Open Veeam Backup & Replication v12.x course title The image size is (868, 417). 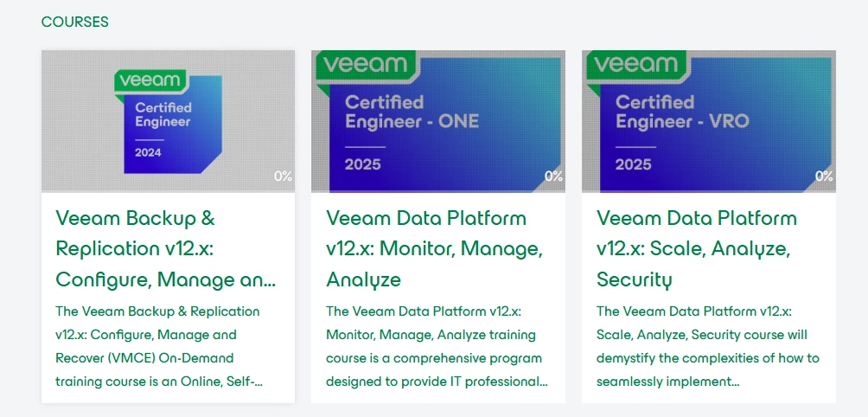165,248
